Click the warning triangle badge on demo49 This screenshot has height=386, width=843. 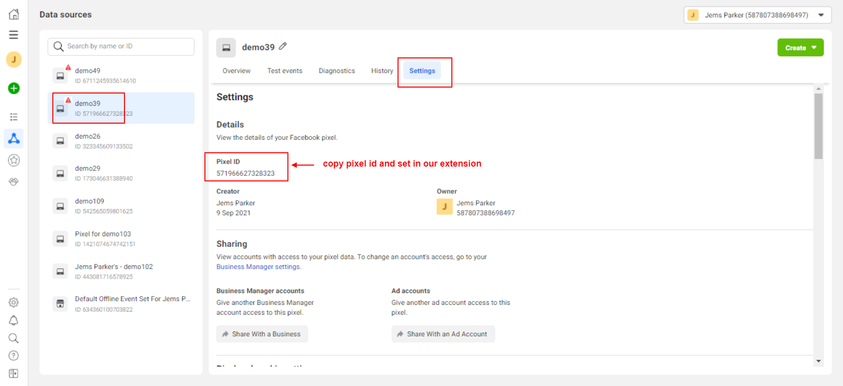68,67
